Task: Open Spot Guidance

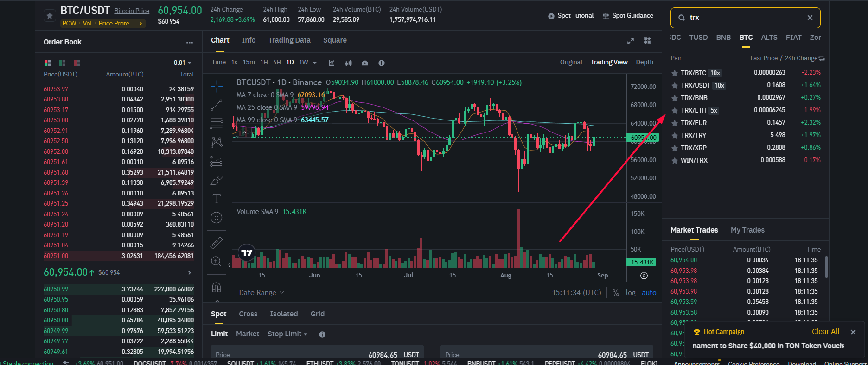Action: point(628,16)
